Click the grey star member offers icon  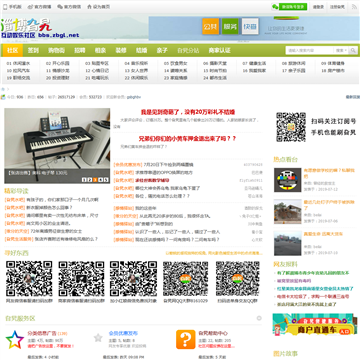98,338
